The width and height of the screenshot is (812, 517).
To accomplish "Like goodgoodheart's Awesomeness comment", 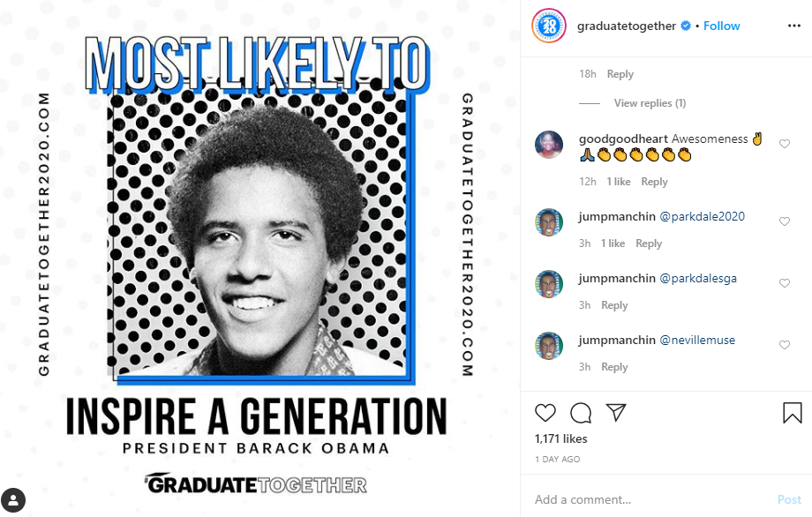I will click(x=785, y=144).
